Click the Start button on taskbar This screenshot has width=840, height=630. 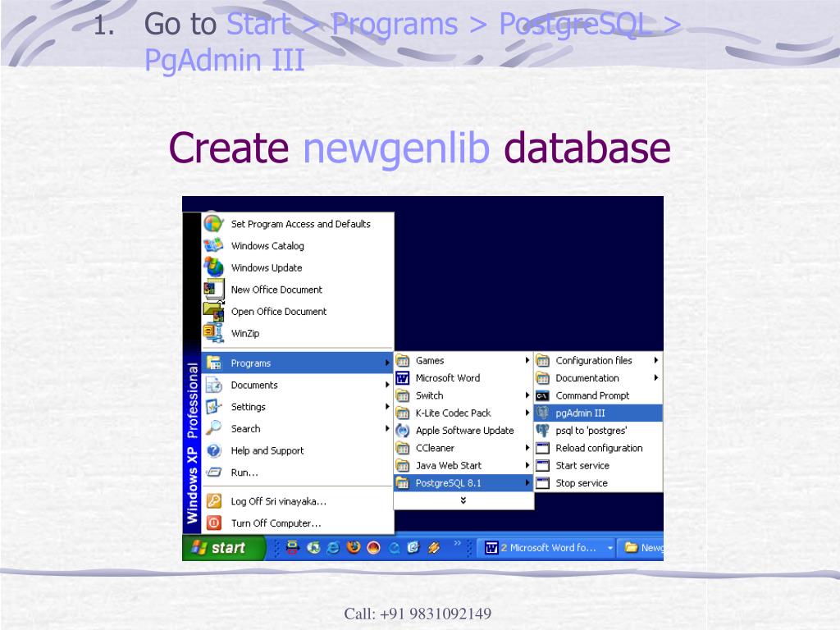(224, 547)
